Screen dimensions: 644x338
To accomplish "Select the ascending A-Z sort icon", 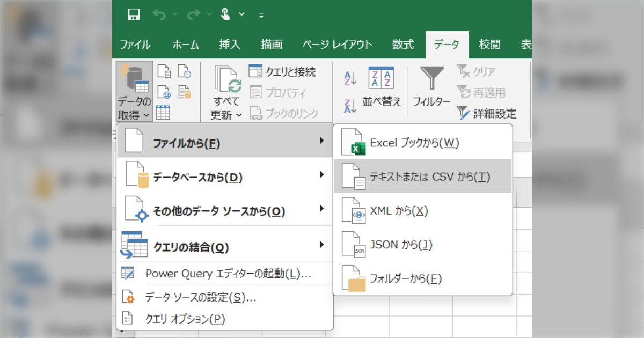I will (349, 77).
